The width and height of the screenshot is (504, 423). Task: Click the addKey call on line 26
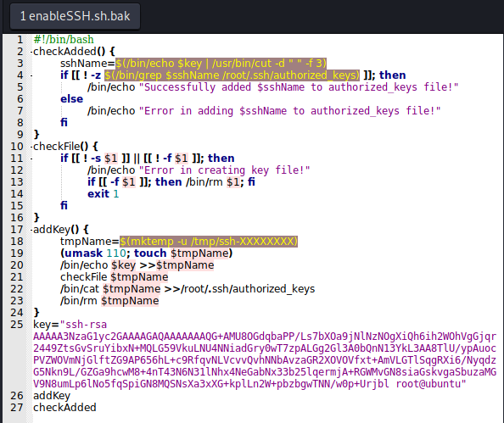click(52, 396)
